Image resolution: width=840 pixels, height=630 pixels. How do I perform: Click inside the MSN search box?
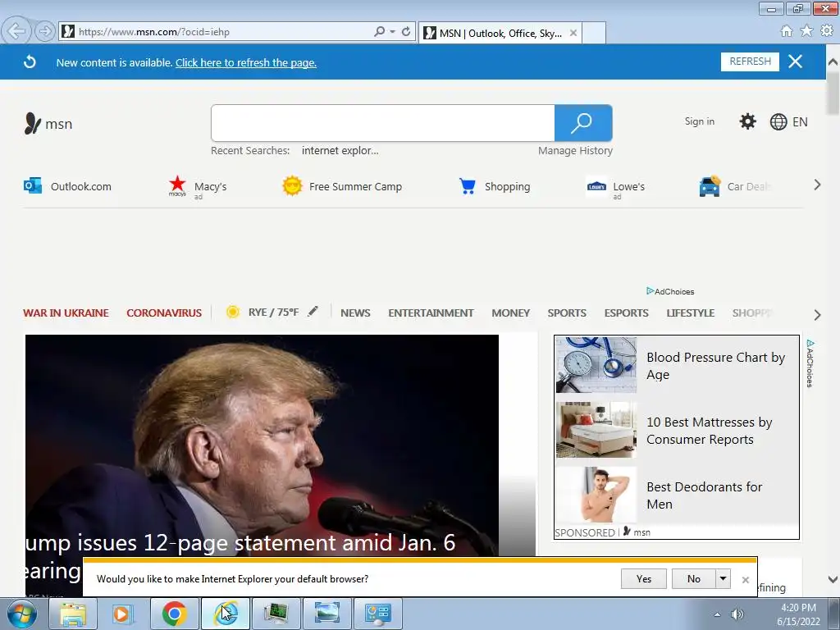pyautogui.click(x=382, y=123)
